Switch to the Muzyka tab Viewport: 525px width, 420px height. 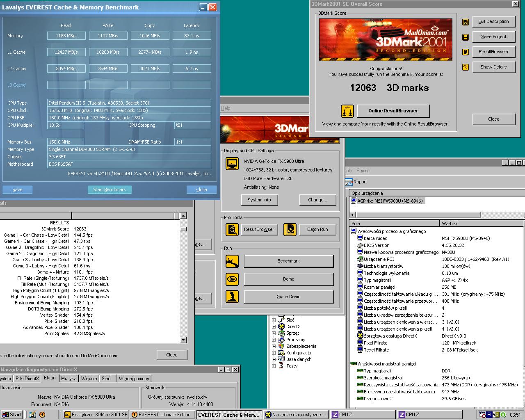point(69,379)
